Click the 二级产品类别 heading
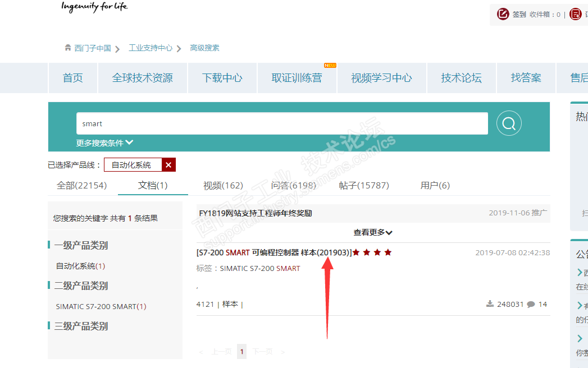Screen dimensions: 588x368 (81, 286)
